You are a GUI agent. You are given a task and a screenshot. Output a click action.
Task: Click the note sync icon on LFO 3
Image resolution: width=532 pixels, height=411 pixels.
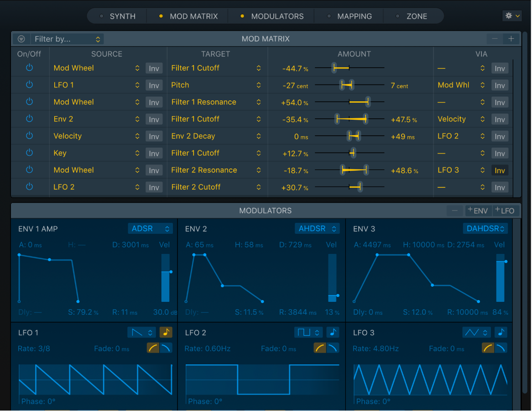click(501, 332)
